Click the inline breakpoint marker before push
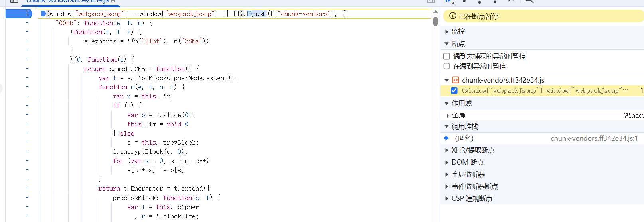The height and width of the screenshot is (222, 644). click(x=249, y=14)
